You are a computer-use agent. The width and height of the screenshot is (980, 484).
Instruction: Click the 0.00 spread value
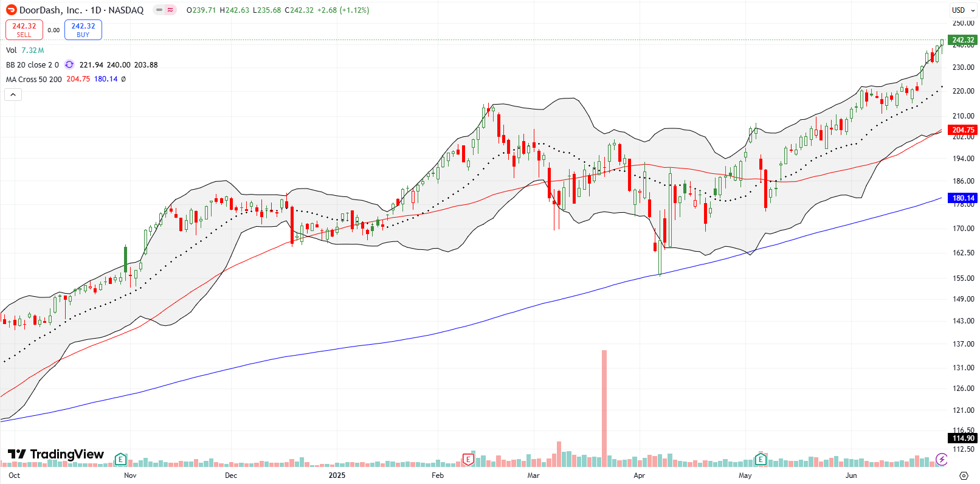(53, 30)
